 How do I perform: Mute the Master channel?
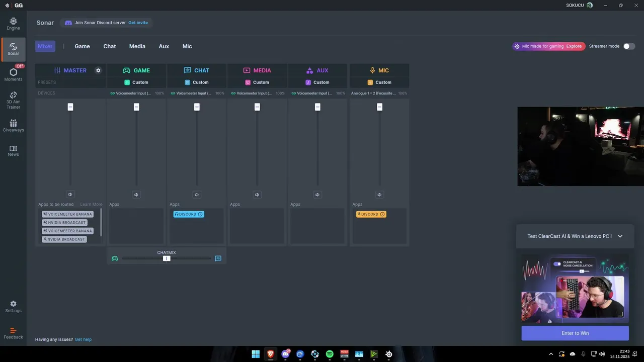click(x=70, y=195)
